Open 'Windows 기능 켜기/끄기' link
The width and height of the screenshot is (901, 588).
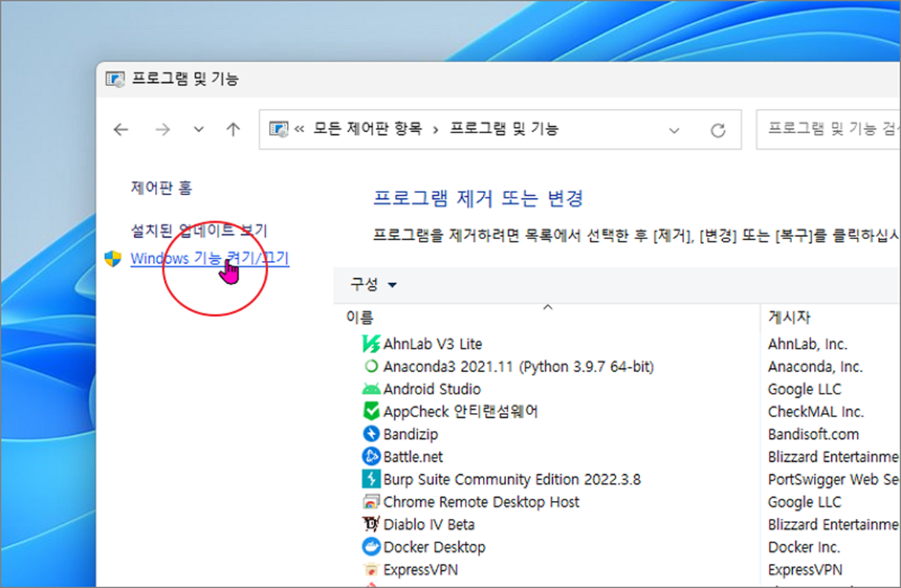pyautogui.click(x=210, y=258)
